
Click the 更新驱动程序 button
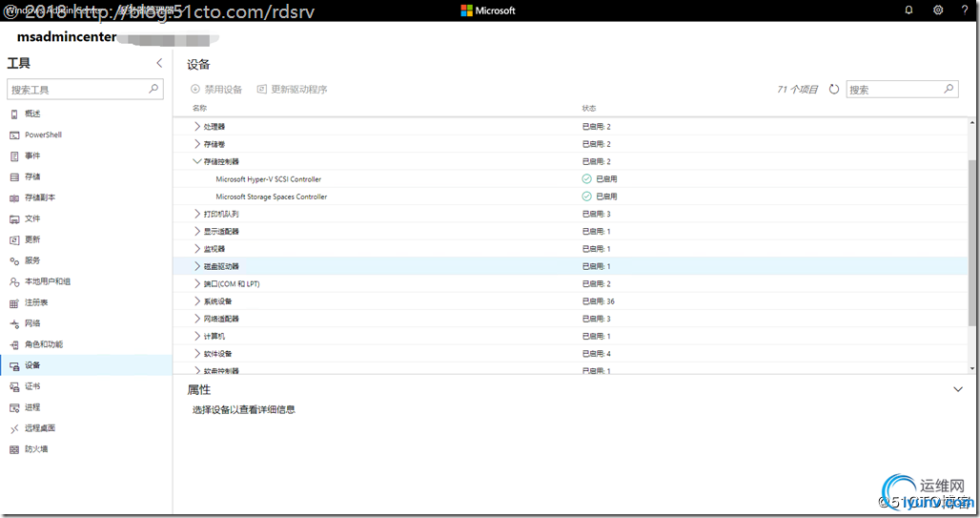click(x=292, y=90)
